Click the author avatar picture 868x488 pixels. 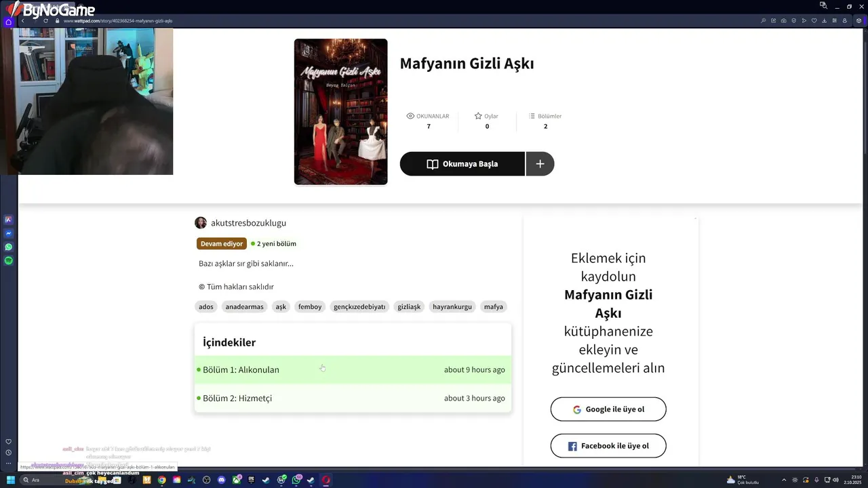click(x=201, y=223)
